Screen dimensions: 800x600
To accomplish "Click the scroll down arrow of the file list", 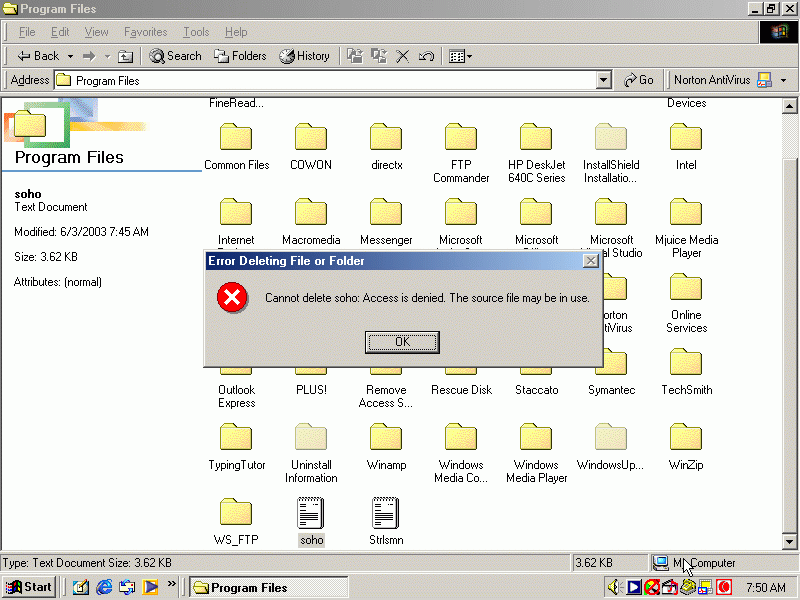I will click(x=788, y=543).
